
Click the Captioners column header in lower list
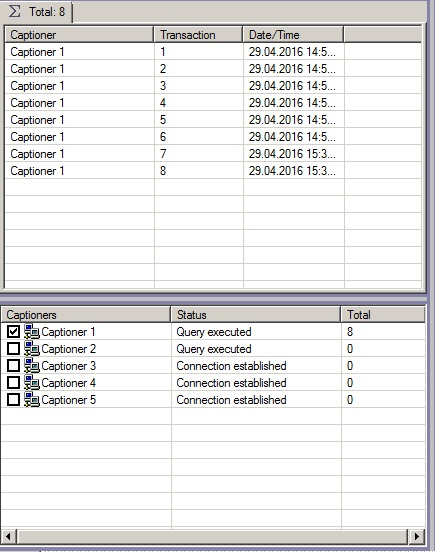coord(86,314)
